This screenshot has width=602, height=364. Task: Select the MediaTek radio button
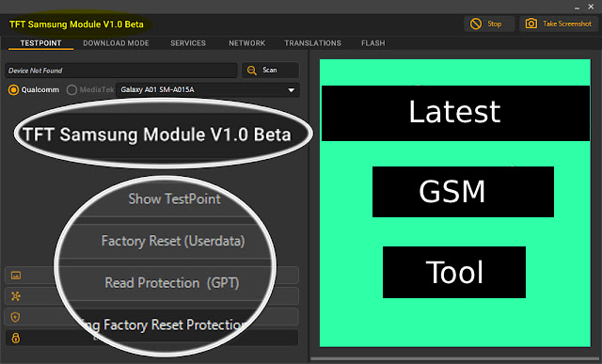(71, 90)
